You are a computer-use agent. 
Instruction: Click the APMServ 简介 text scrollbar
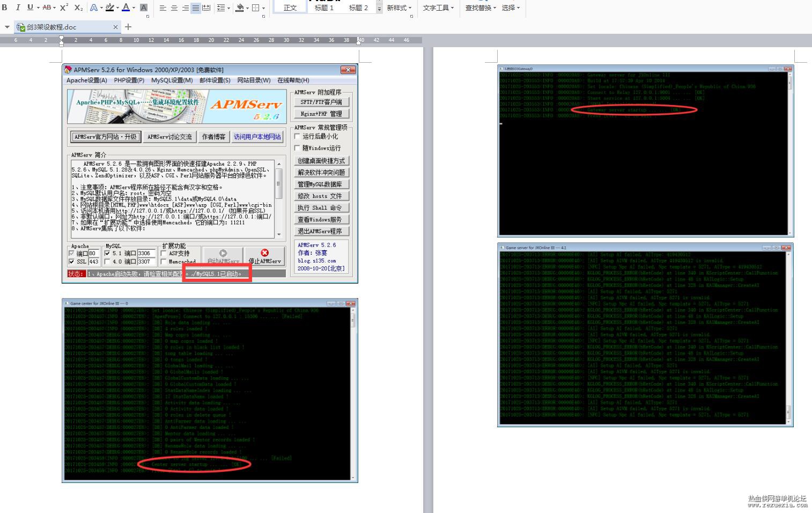pyautogui.click(x=279, y=199)
